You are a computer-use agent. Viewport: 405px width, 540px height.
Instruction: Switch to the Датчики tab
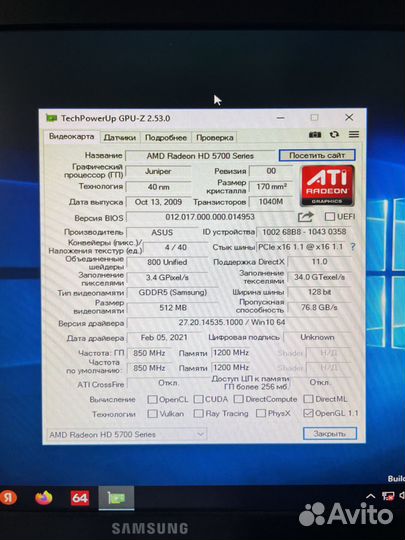(120, 137)
